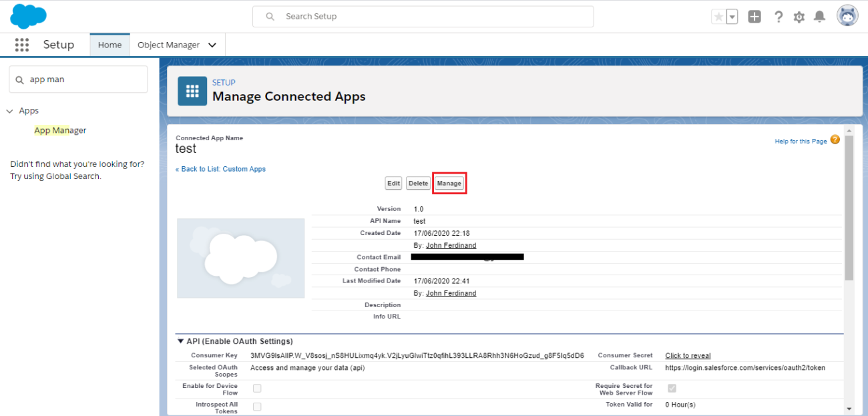
Task: Open the Object Manager dropdown chevron
Action: click(x=212, y=44)
